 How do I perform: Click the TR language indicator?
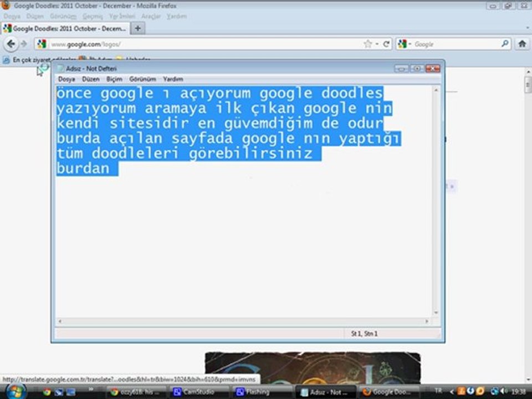pos(438,391)
